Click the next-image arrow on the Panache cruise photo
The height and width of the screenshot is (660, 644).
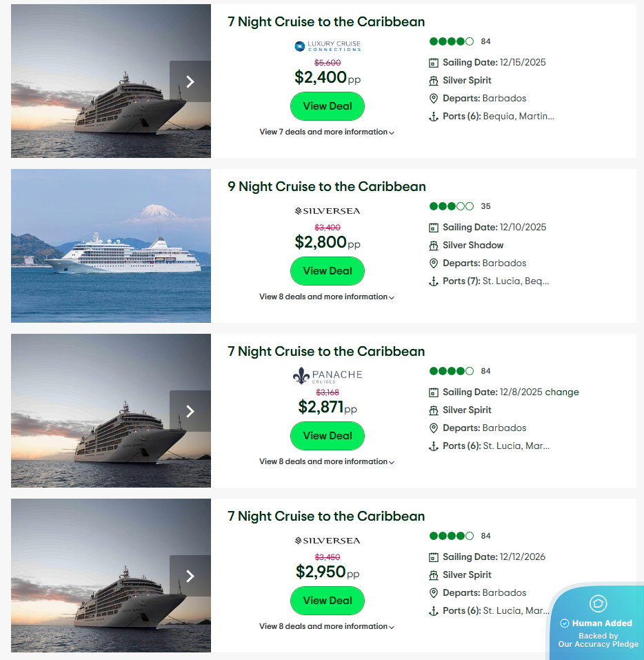(x=190, y=411)
